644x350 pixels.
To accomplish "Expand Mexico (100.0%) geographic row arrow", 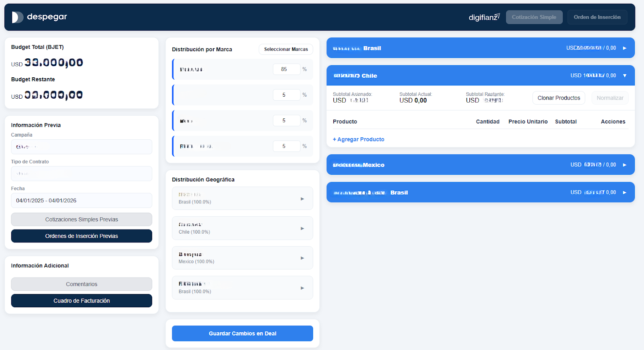I will click(x=302, y=258).
